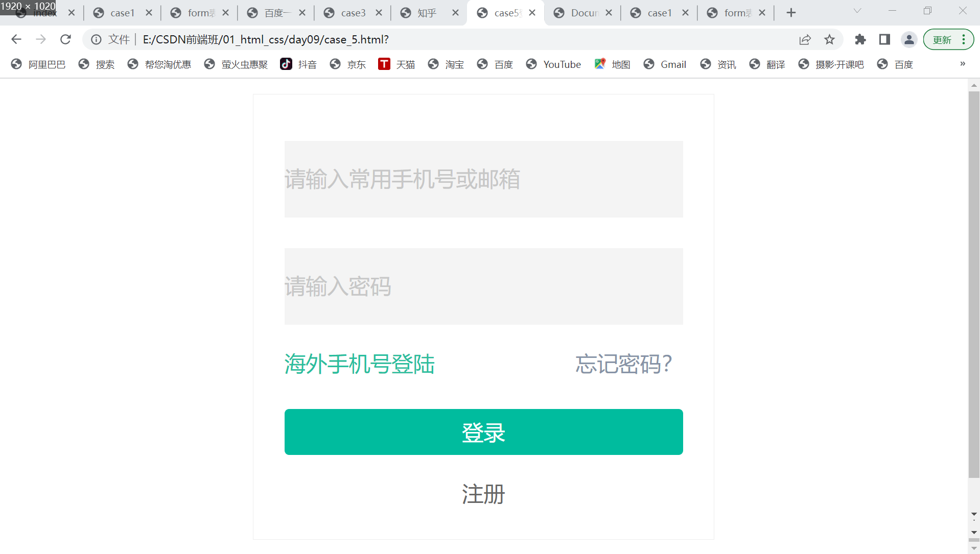Screen dimensions: 980x554
Task: Reload the current page
Action: point(65,39)
